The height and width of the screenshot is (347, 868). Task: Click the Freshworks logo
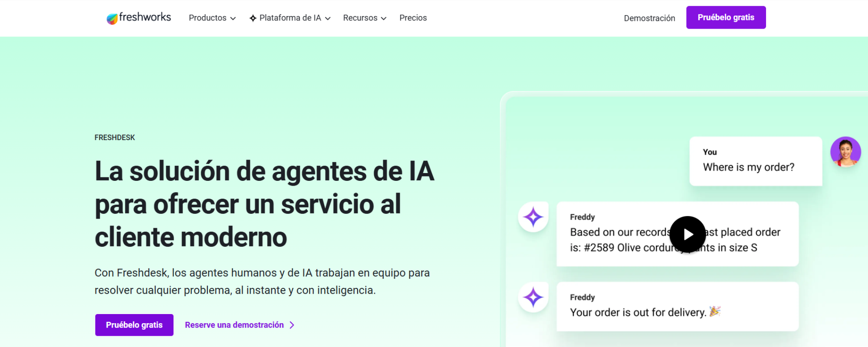tap(139, 18)
